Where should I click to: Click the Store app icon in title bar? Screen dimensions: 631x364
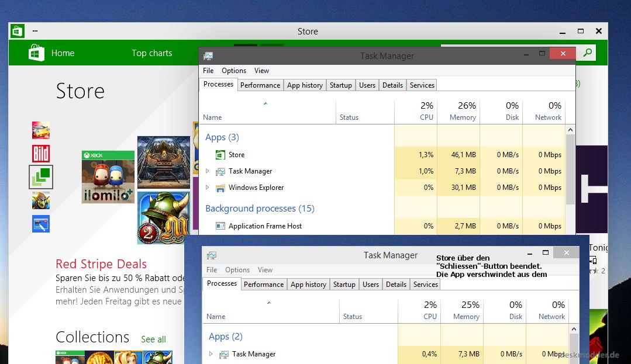coord(17,30)
